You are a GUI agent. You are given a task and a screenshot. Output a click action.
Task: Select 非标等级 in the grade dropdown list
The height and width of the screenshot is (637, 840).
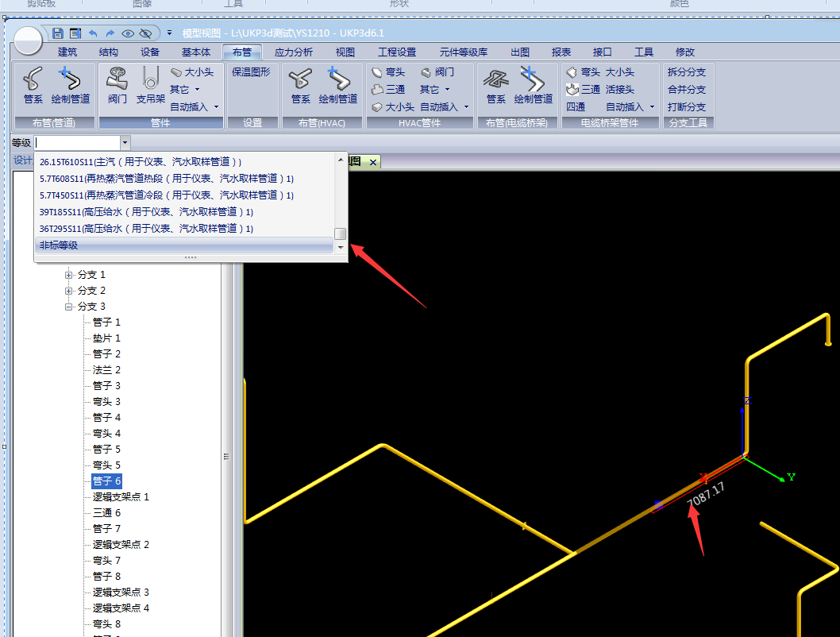[x=59, y=246]
